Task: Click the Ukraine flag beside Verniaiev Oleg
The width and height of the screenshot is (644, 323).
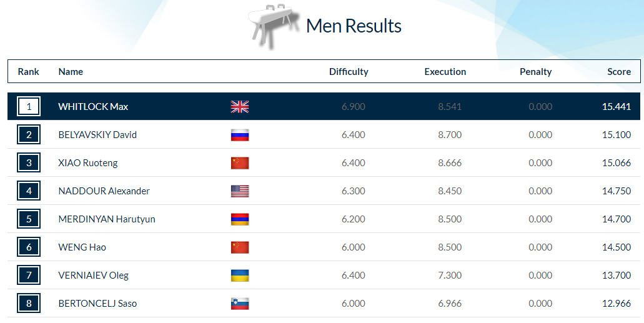Action: (240, 276)
